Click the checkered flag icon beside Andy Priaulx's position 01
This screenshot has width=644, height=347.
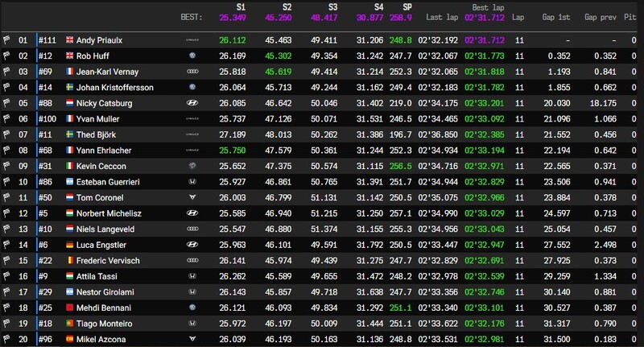pyautogui.click(x=6, y=40)
